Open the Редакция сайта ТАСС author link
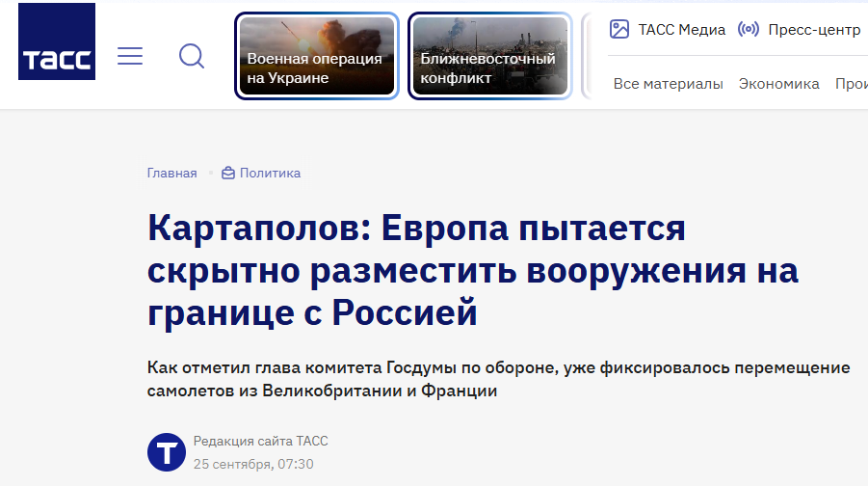868x486 pixels. coord(260,442)
